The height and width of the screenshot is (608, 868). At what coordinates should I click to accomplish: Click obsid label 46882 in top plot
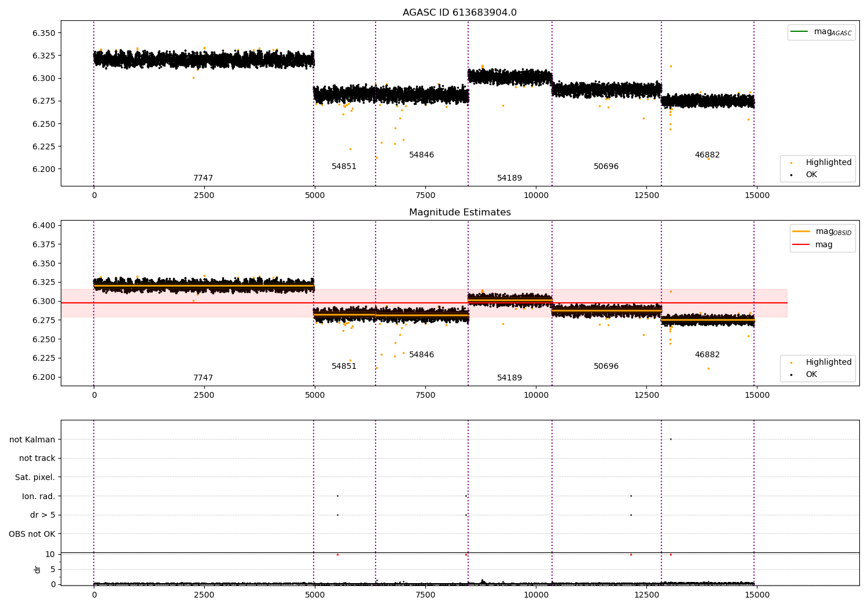[707, 155]
